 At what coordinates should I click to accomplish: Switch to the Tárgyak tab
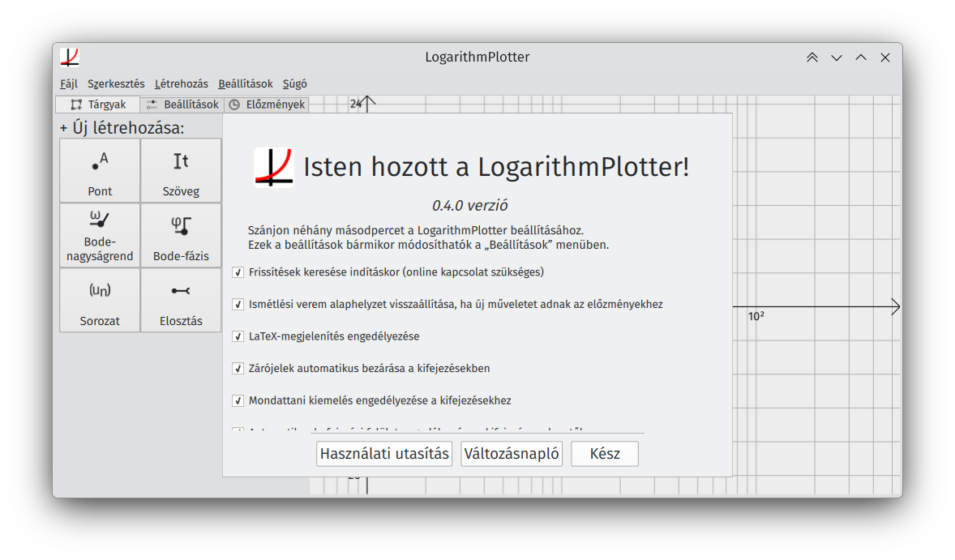click(x=97, y=105)
